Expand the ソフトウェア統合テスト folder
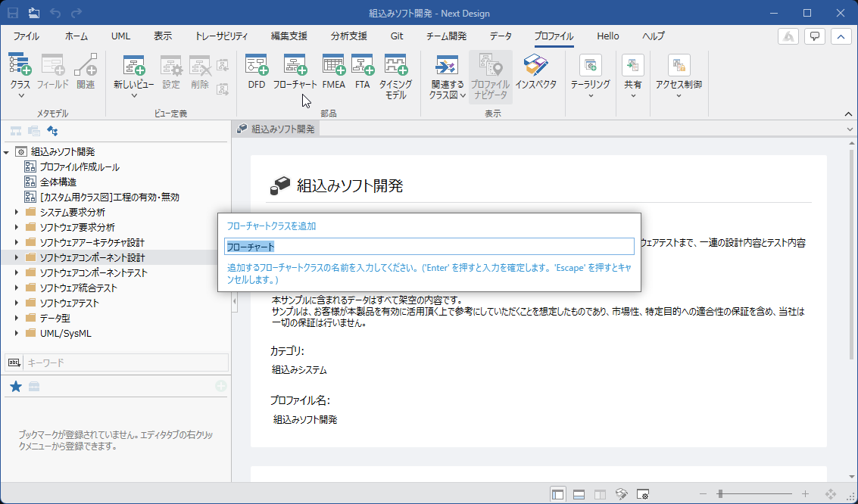858x504 pixels. [x=17, y=288]
